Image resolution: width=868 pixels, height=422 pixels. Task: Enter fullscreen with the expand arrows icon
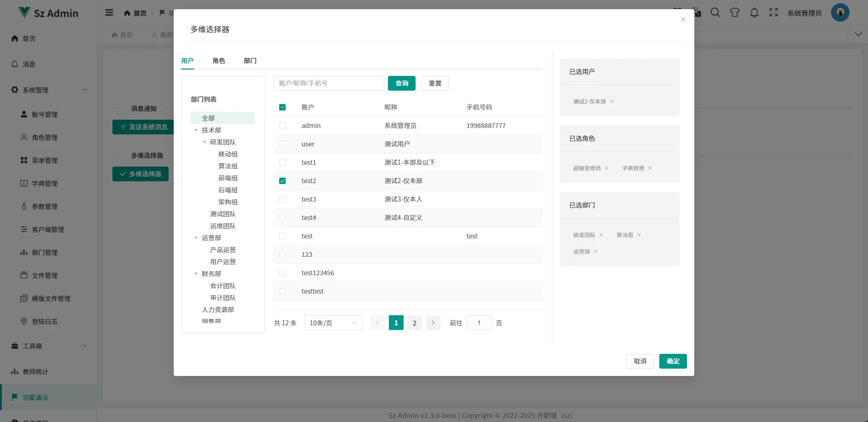(x=774, y=12)
